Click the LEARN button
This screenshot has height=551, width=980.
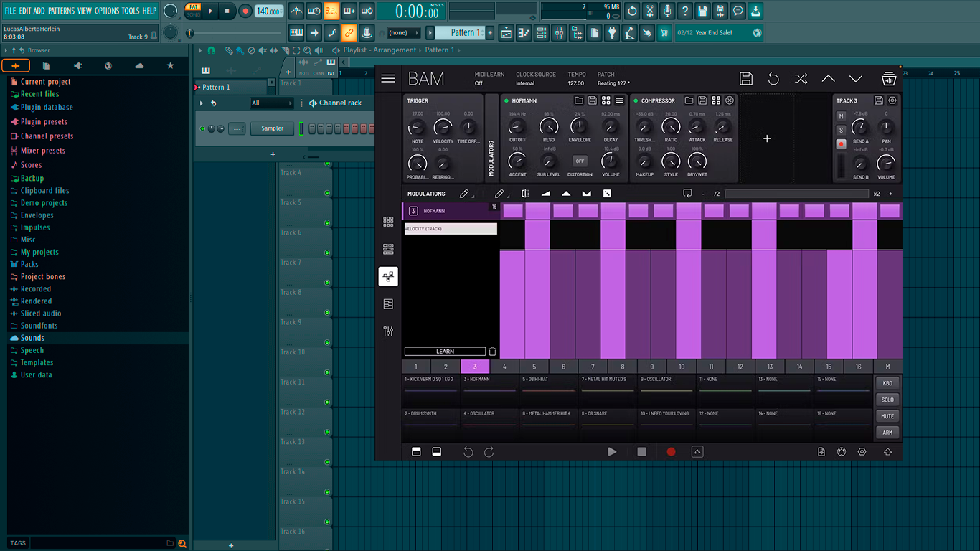[x=445, y=352]
